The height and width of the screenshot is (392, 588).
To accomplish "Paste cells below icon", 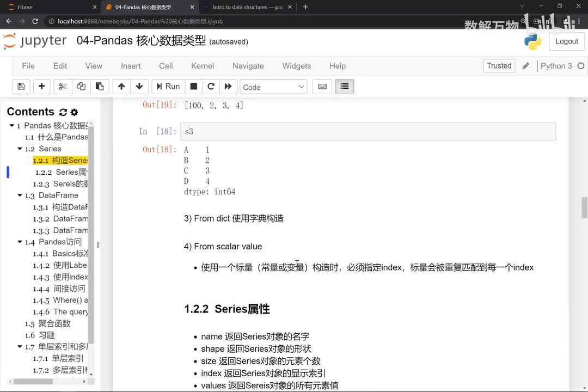I will click(100, 87).
